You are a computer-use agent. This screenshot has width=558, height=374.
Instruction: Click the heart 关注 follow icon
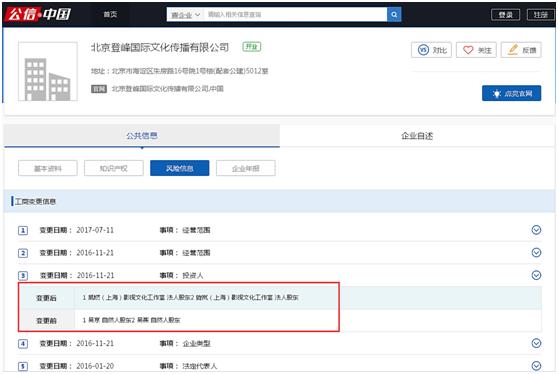468,50
